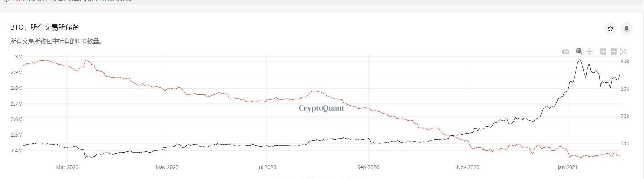Activate the pan tool with crossed arrows
This screenshot has width=644, height=179.
pos(590,52)
